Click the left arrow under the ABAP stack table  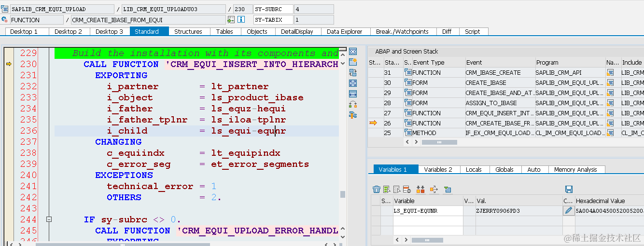click(x=407, y=142)
